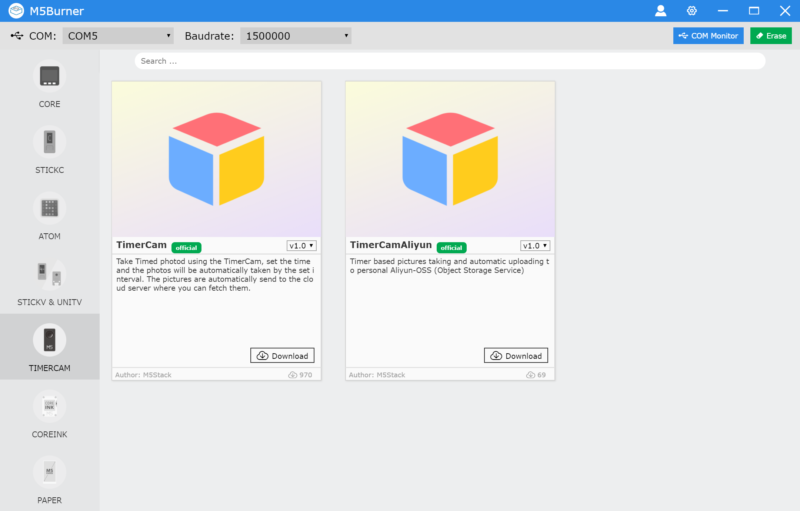Select the PAPER device category icon
The image size is (800, 511).
pos(49,472)
